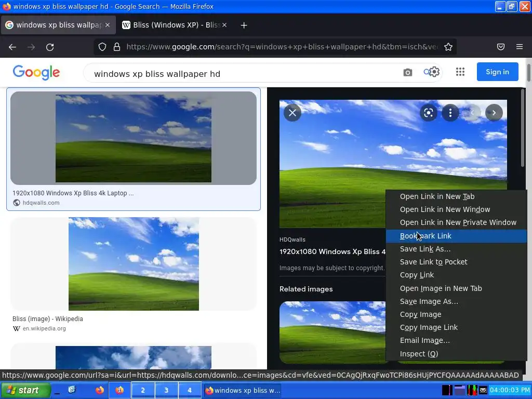Choose Save Image As…
The width and height of the screenshot is (532, 399).
[456, 301]
